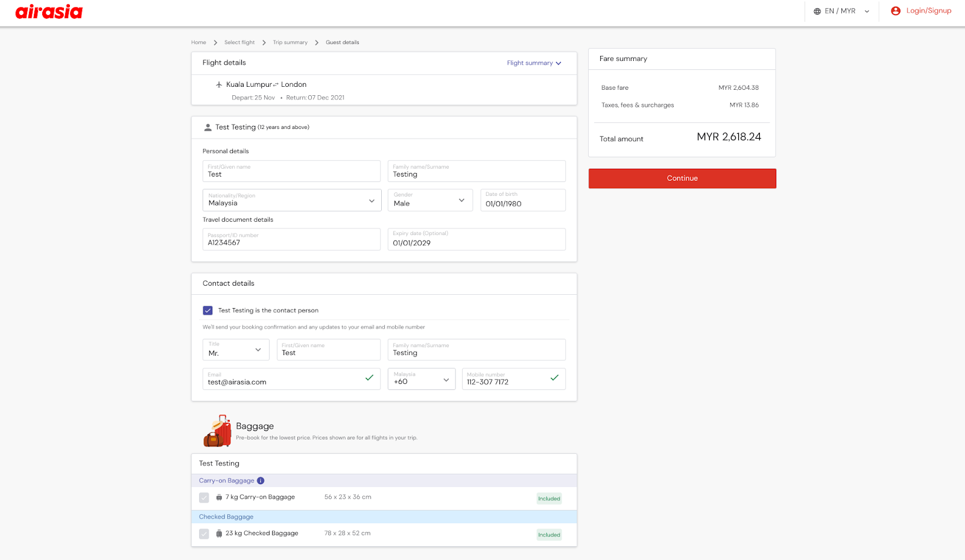Viewport: 965px width, 560px height.
Task: Click the Login/Signup link
Action: coord(929,11)
